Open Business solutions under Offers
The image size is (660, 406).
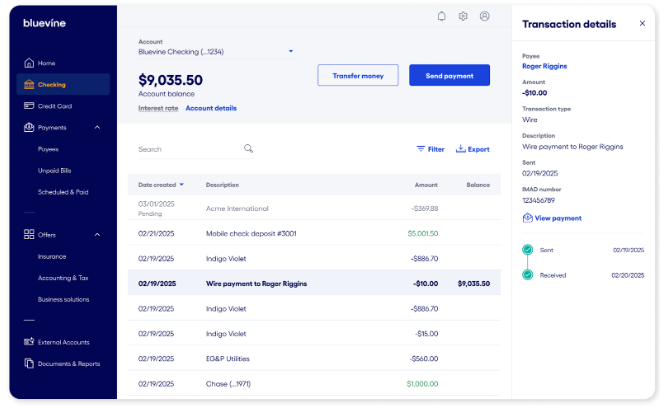click(64, 299)
